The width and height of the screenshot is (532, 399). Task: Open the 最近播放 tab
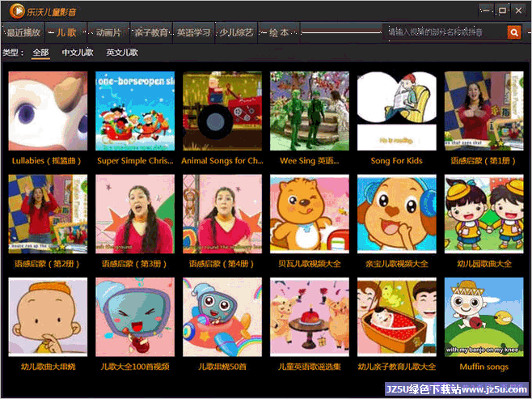[23, 32]
